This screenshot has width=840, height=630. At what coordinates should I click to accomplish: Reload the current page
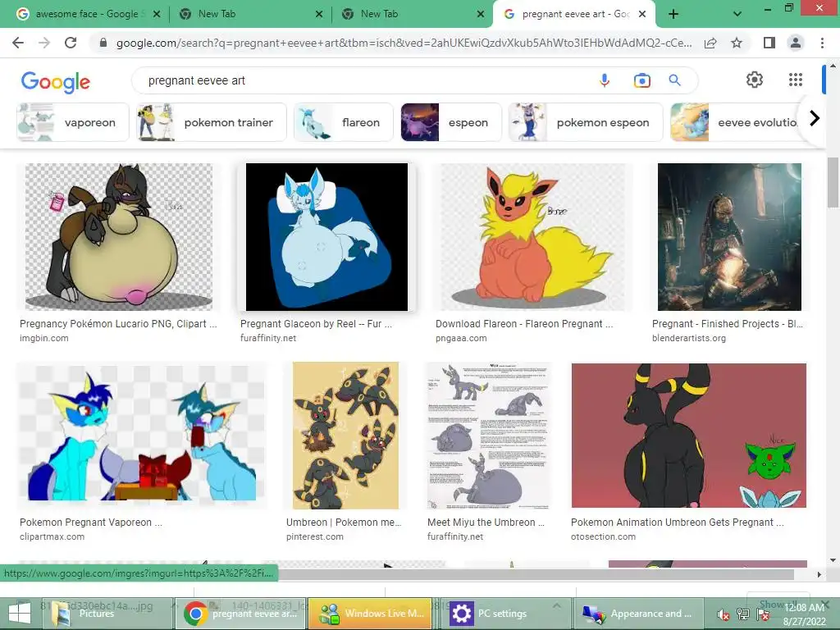pyautogui.click(x=71, y=43)
